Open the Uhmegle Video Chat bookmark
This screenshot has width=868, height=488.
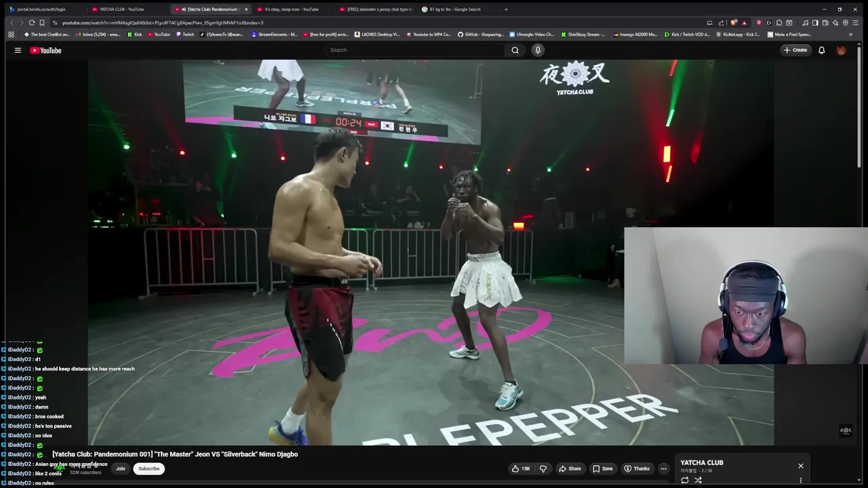(x=532, y=35)
